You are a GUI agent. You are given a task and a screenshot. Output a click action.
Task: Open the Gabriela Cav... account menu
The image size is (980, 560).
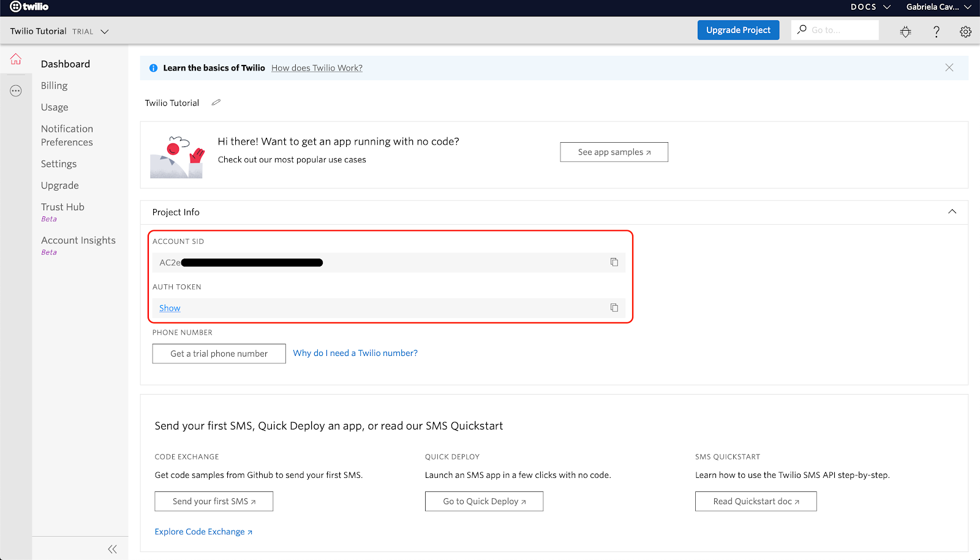[x=939, y=7]
